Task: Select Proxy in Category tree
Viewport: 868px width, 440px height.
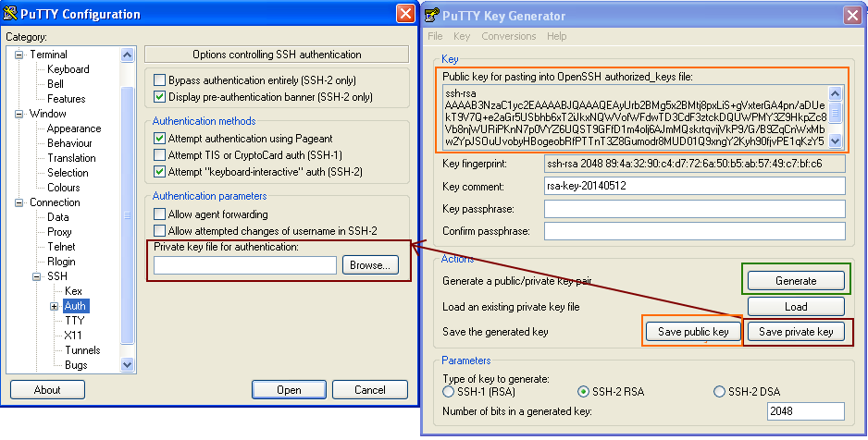Action: click(59, 232)
